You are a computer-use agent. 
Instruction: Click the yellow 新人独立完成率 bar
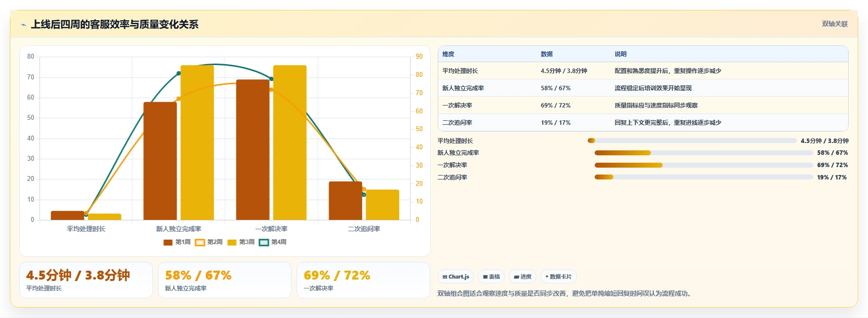197,142
